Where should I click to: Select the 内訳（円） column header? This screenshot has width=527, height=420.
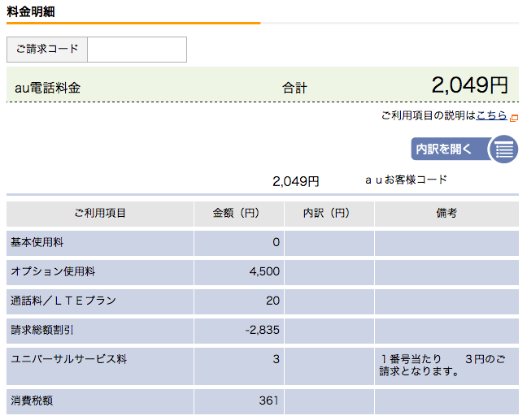tap(329, 214)
